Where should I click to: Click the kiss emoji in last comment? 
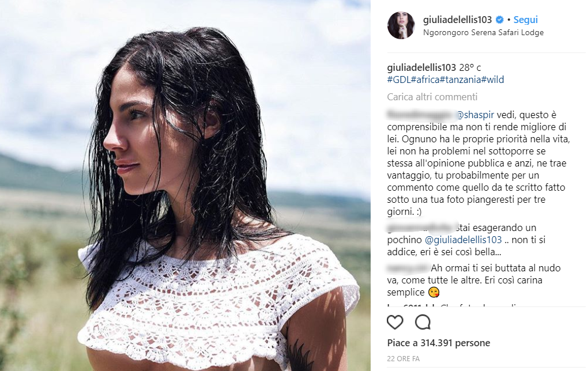click(434, 292)
